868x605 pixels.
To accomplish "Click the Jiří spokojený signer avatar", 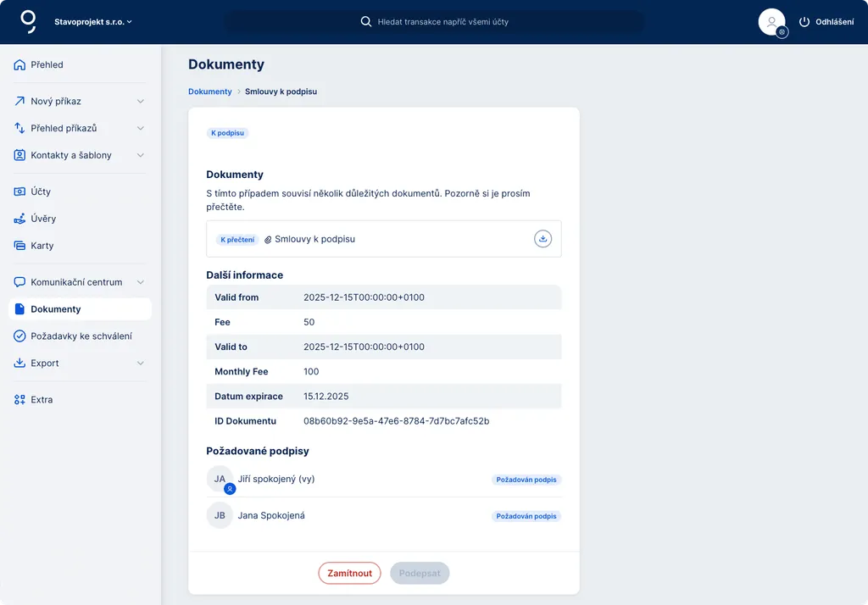I will [220, 479].
